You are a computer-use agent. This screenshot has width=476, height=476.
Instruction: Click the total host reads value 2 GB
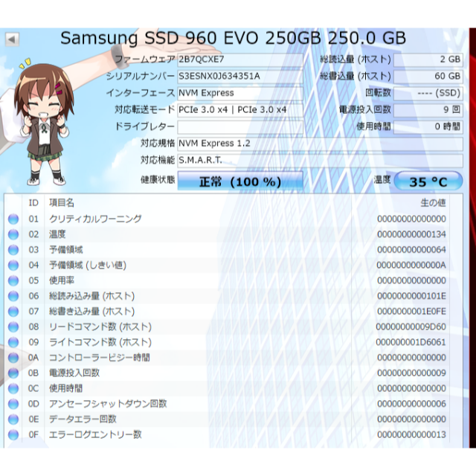pyautogui.click(x=428, y=59)
